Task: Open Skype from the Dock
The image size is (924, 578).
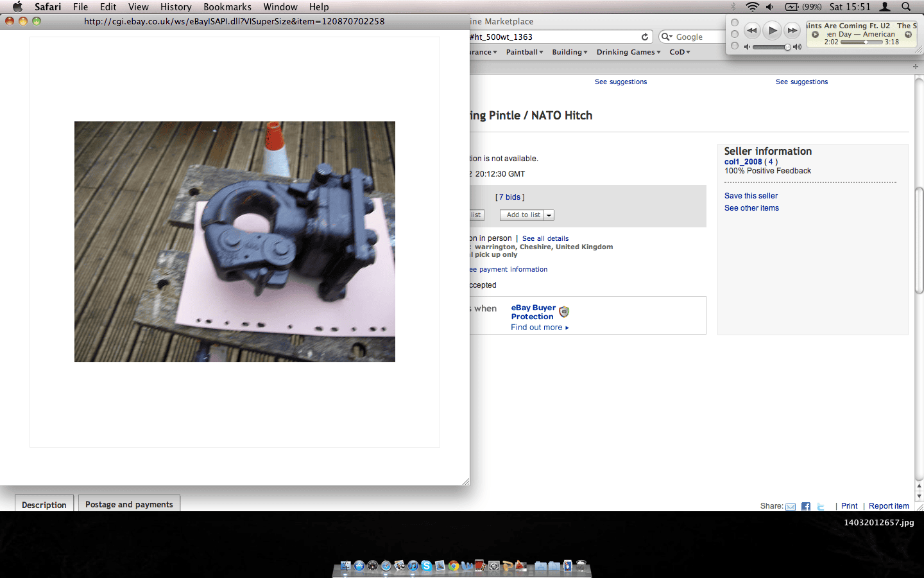Action: 427,566
